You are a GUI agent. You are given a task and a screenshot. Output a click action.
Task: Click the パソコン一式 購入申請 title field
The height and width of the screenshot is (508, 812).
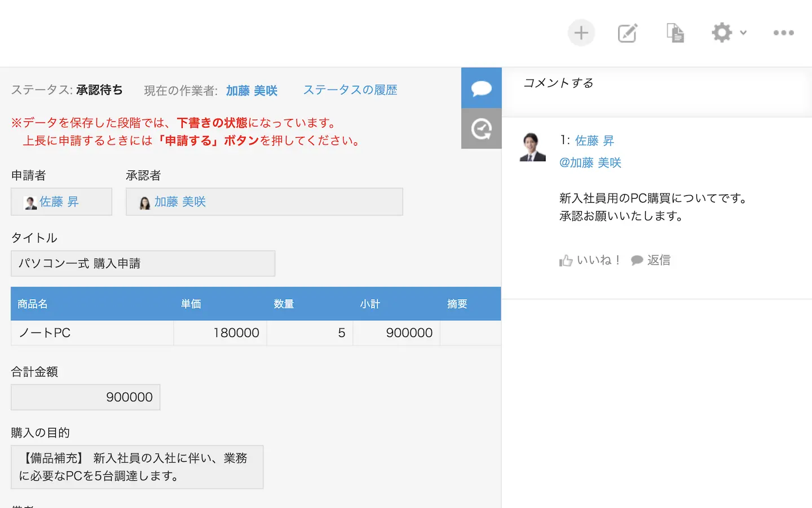(143, 264)
